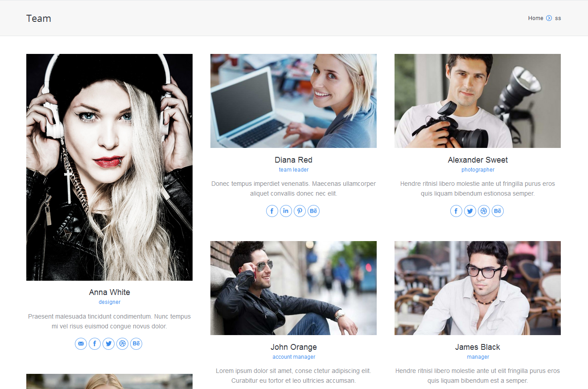Visit Diana Red's Behance icon
Image resolution: width=588 pixels, height=389 pixels.
[x=313, y=211]
